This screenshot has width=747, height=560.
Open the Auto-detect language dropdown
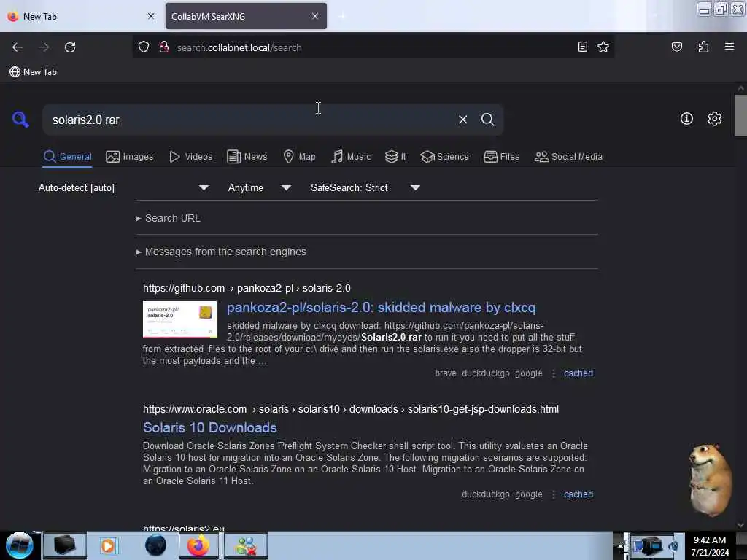123,187
